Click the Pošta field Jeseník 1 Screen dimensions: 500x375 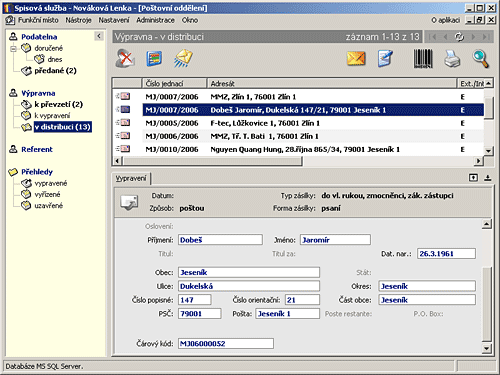(287, 314)
